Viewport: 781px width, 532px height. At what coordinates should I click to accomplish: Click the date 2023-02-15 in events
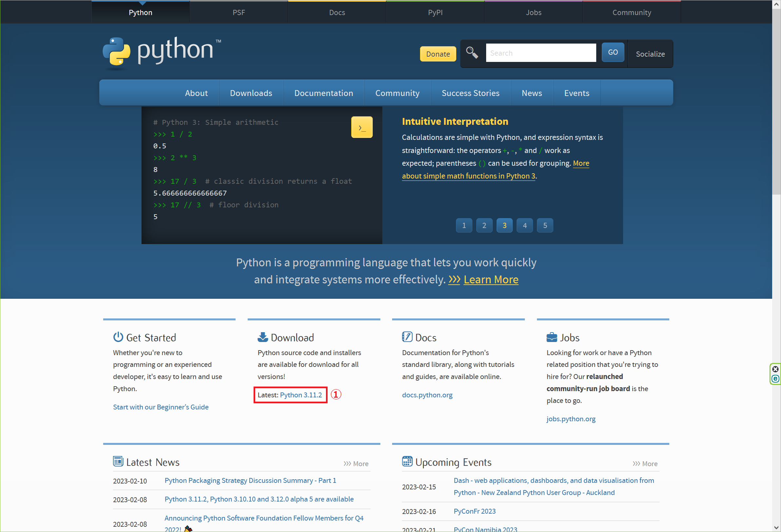click(419, 487)
